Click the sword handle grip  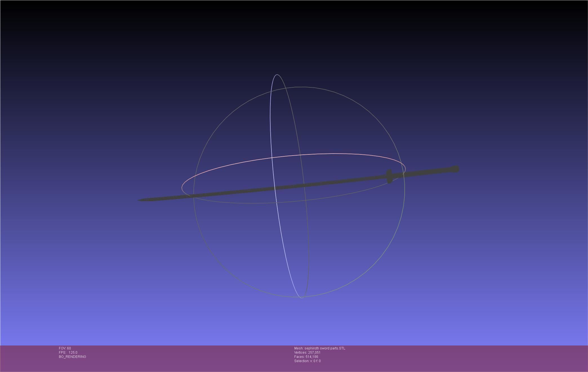[422, 172]
